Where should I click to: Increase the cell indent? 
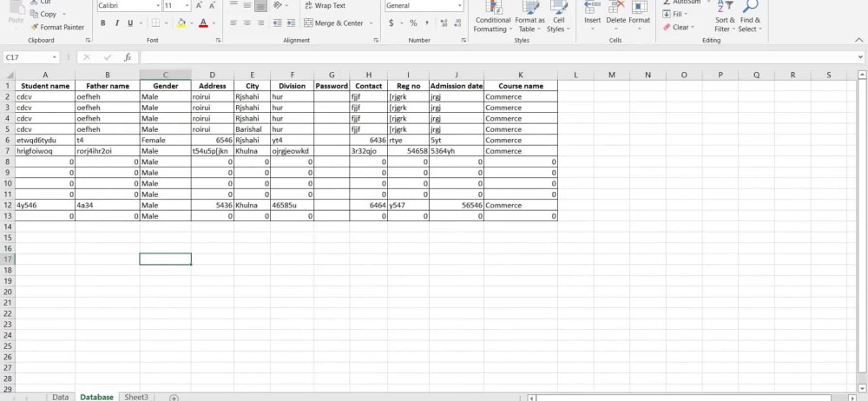tap(291, 23)
